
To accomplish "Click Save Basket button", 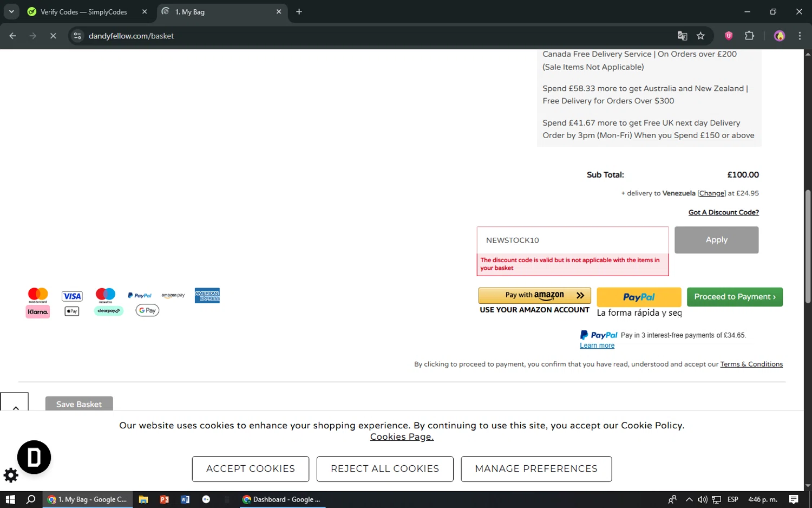I will [x=79, y=404].
